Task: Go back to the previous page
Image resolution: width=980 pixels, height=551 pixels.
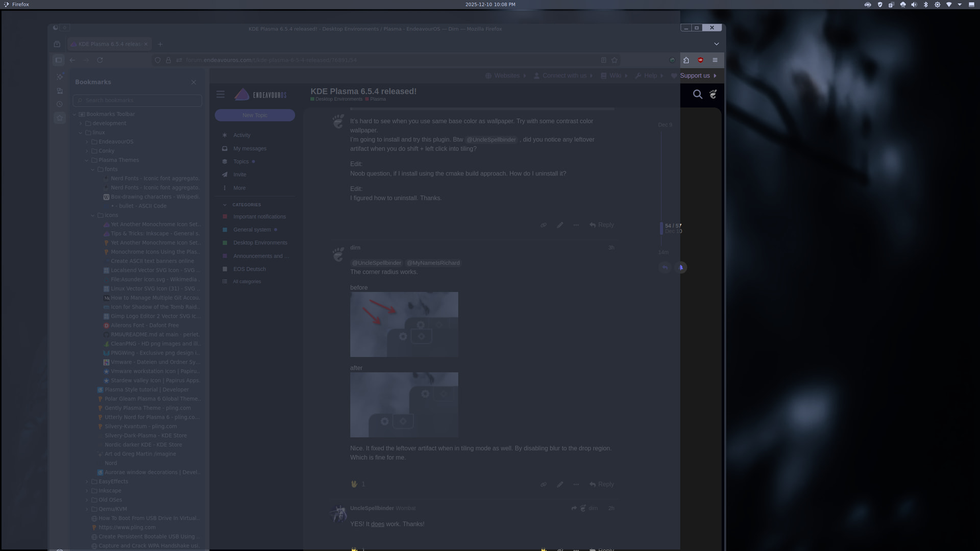Action: tap(72, 60)
